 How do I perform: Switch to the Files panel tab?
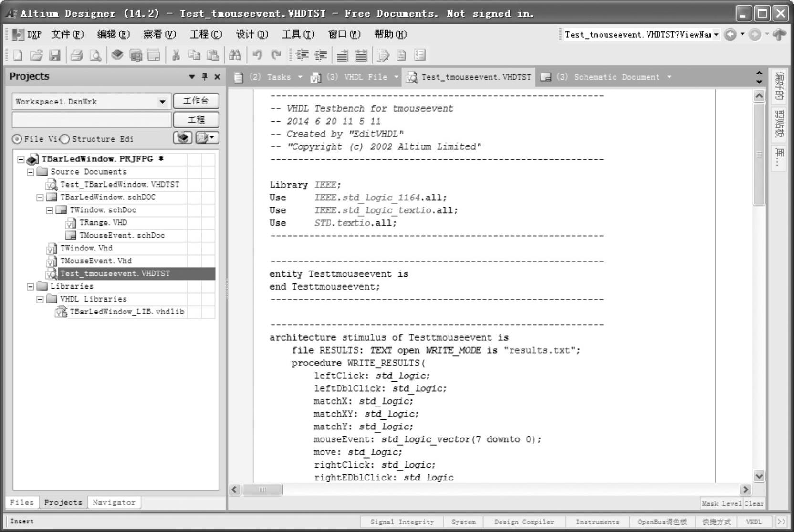(x=22, y=502)
